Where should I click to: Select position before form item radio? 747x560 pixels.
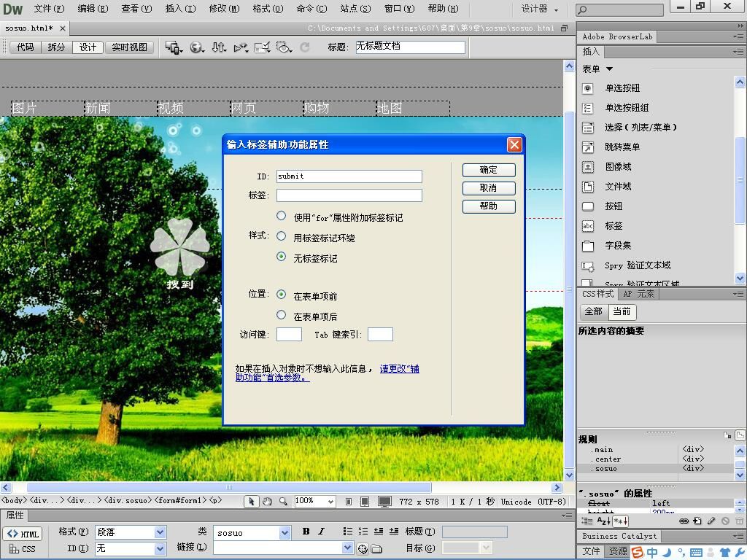(x=281, y=295)
